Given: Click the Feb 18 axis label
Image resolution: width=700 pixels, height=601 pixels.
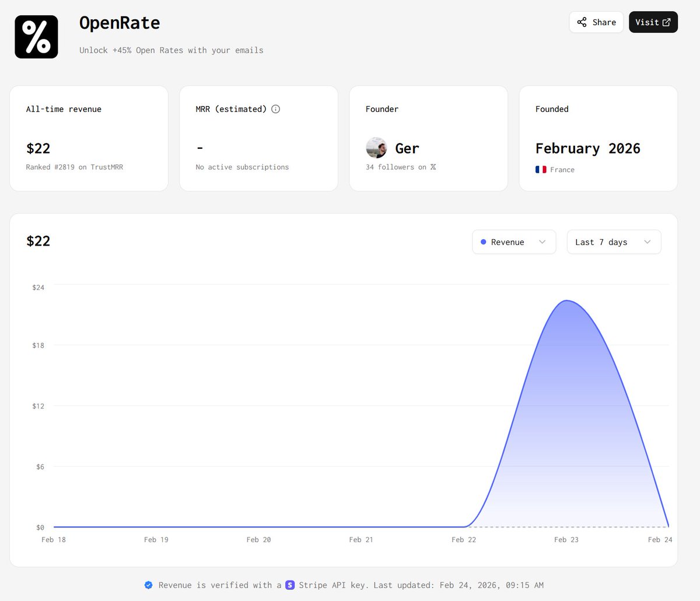Looking at the screenshot, I should 54,540.
